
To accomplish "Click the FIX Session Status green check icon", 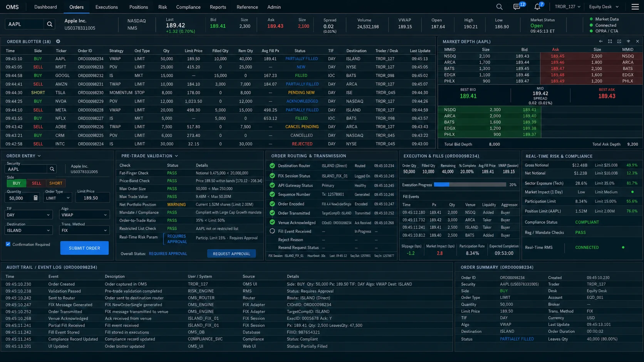I will point(272,176).
